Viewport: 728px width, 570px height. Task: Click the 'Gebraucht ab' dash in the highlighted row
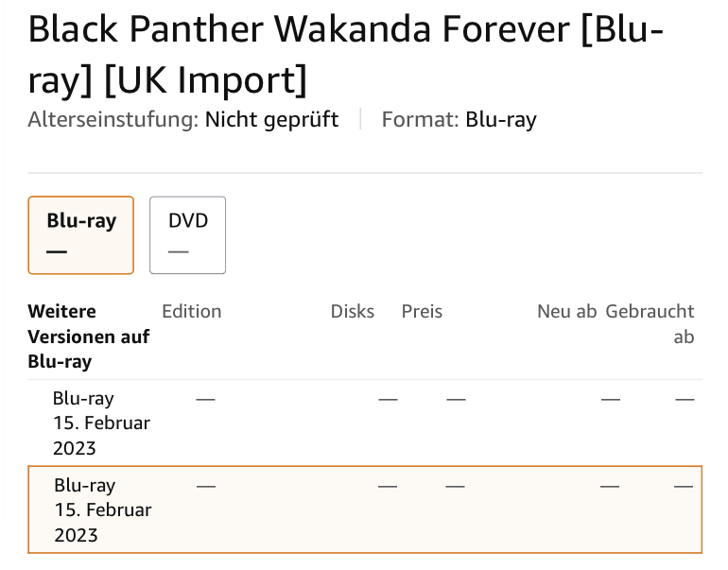point(684,487)
